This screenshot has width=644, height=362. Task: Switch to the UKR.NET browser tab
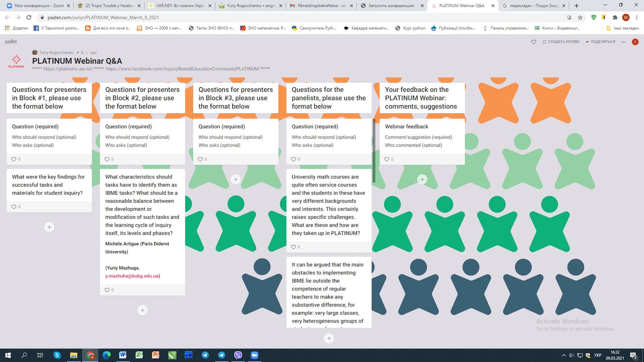click(179, 6)
